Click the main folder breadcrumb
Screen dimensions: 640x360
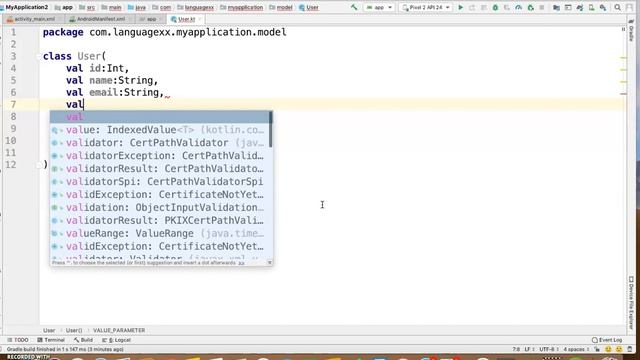pyautogui.click(x=111, y=7)
